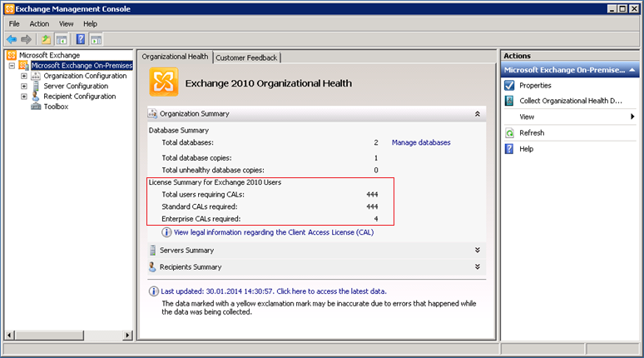Click the tree pane horizontal scrollbar thumb
The width and height of the screenshot is (644, 358).
click(49, 335)
